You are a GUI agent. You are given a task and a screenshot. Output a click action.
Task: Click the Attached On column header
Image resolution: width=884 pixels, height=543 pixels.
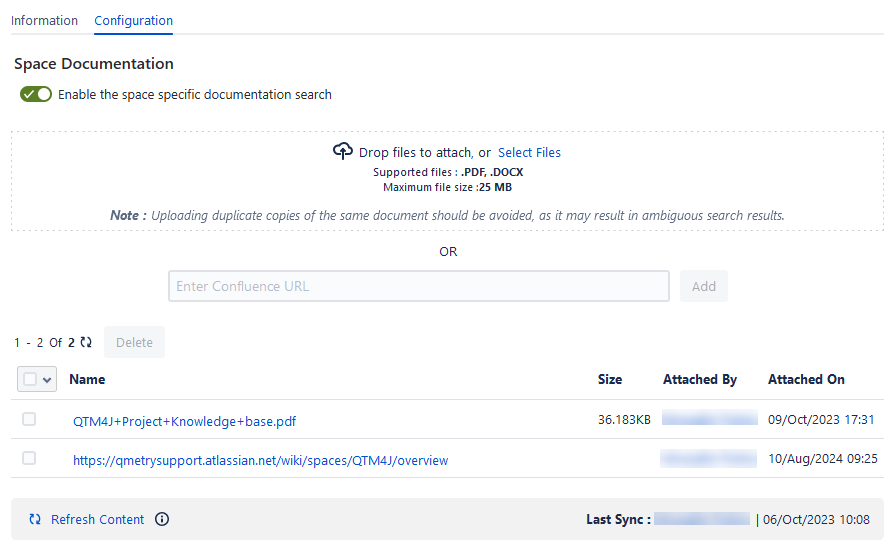806,380
